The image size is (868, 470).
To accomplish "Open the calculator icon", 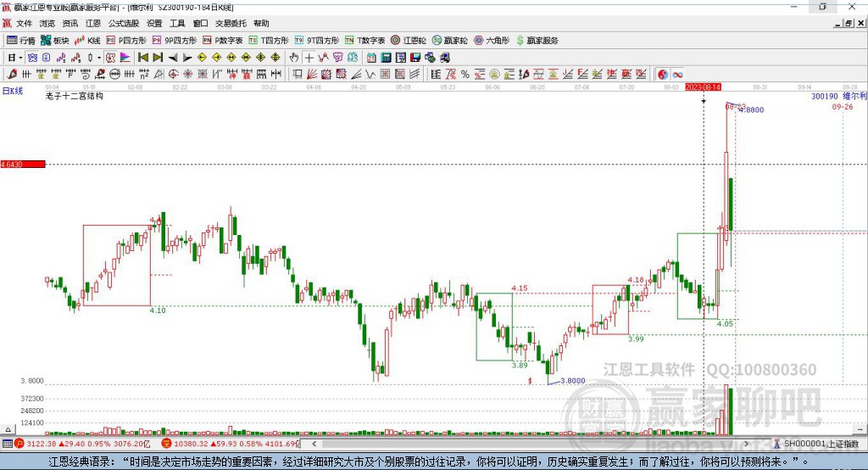I will 387,58.
